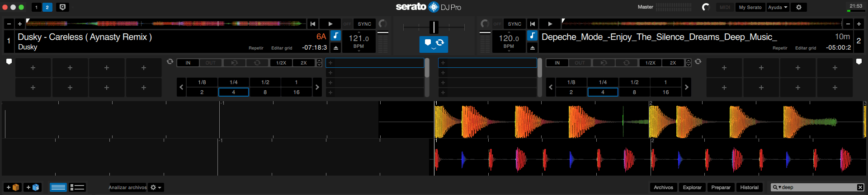This screenshot has height=195, width=868.
Task: Open Editar grid on deck 2
Action: [x=806, y=48]
